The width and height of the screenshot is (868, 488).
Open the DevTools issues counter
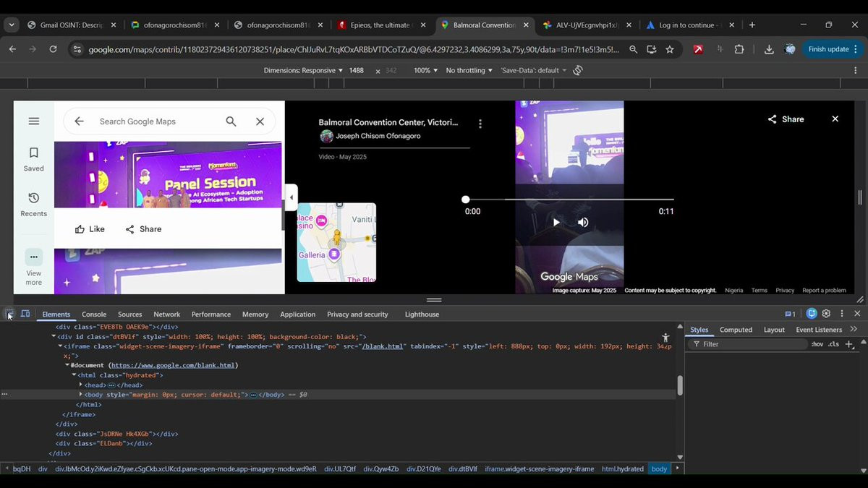[790, 314]
